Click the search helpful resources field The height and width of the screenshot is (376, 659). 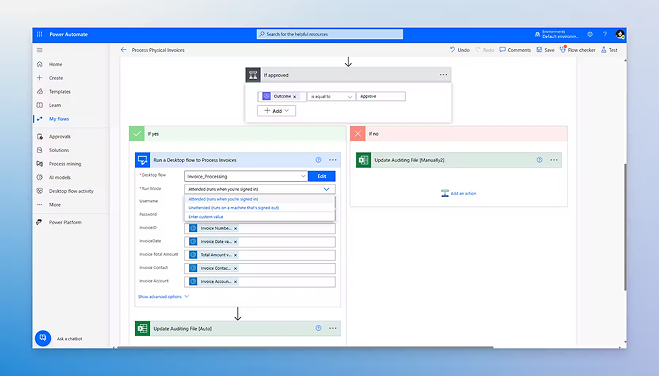pos(330,34)
